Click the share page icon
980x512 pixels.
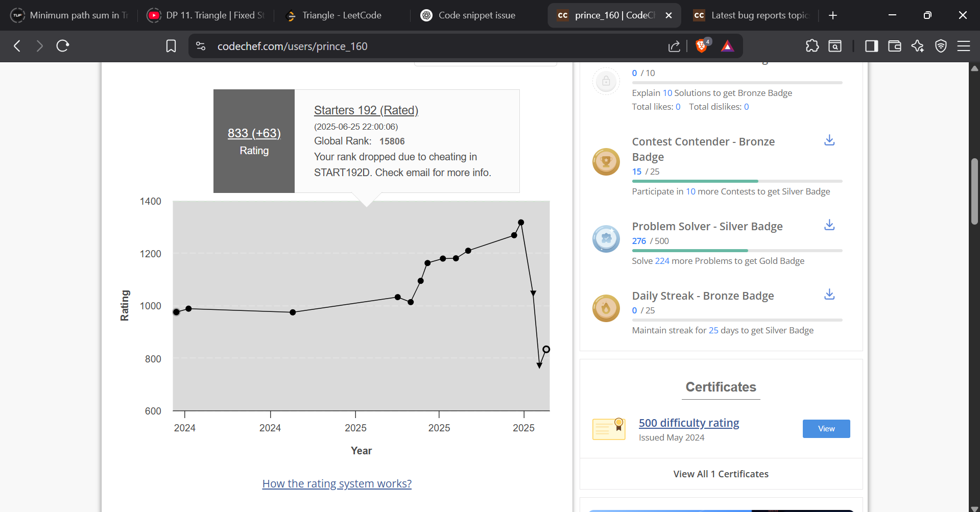pos(674,46)
